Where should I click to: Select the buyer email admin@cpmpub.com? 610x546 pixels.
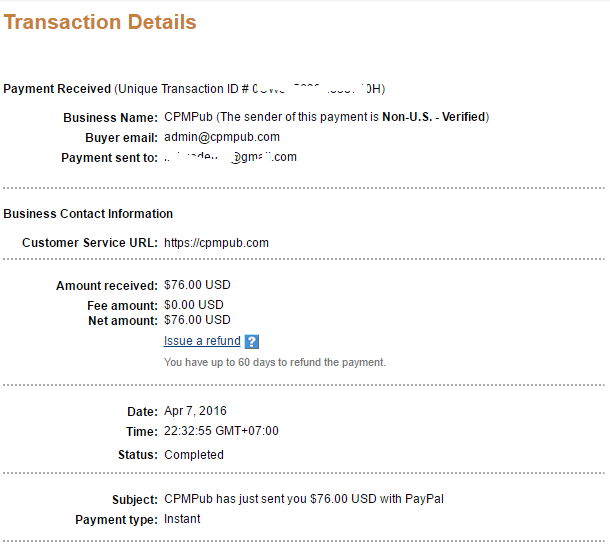tap(222, 137)
